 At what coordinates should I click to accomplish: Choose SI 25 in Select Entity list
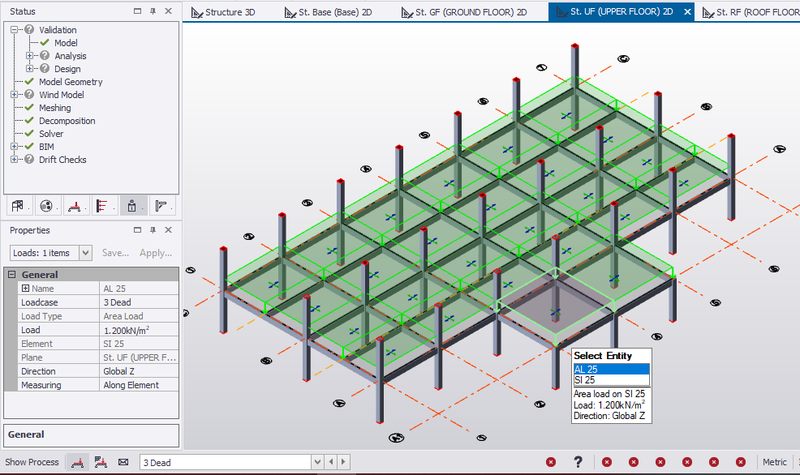coord(611,380)
